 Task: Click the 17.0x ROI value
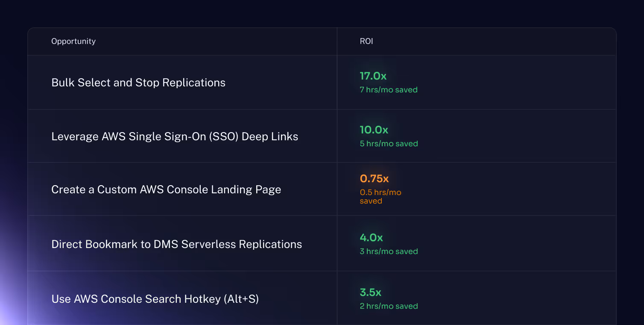373,76
